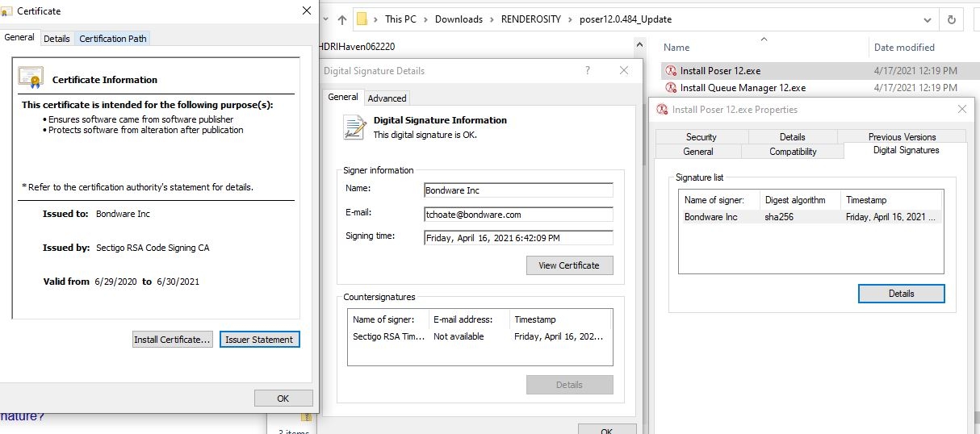Screen dimensions: 980x434
Task: Switch to the Certification Path tab
Action: [113, 39]
